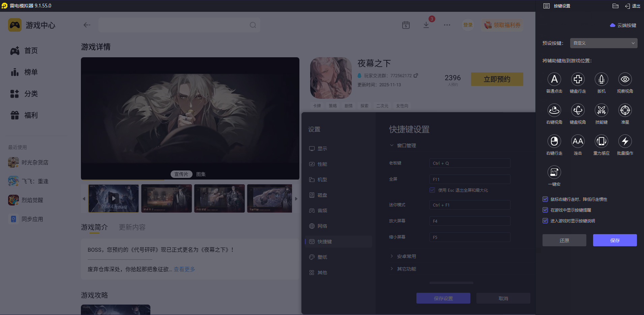
Task: Open the 预设按键 preset dropdown
Action: 603,43
